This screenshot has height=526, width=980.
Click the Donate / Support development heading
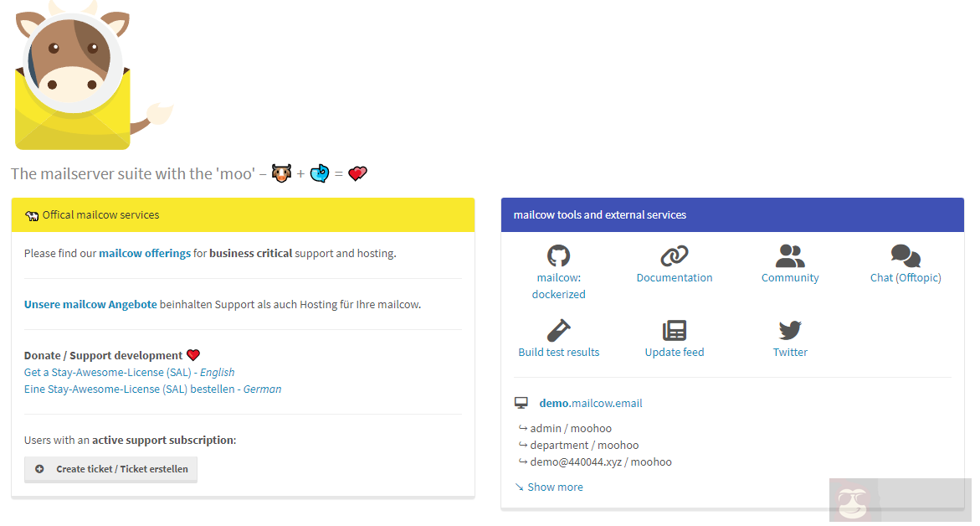tap(103, 355)
